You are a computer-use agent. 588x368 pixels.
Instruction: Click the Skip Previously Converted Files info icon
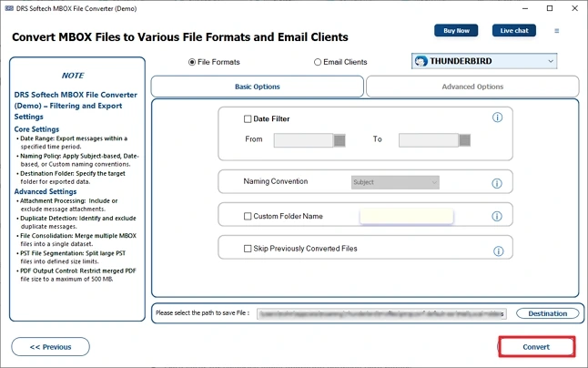point(499,251)
